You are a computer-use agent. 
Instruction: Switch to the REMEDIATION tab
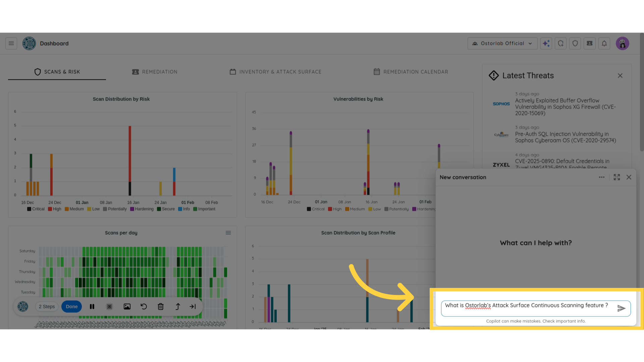154,72
